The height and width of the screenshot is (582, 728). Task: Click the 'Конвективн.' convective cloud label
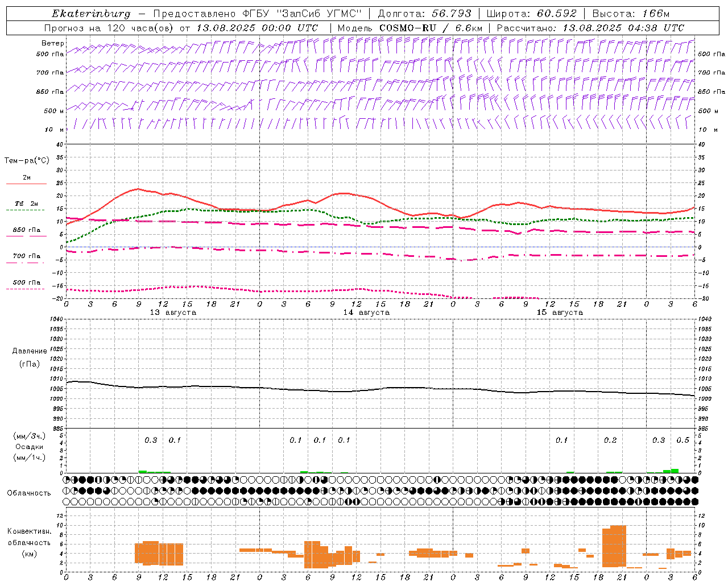pos(29,531)
